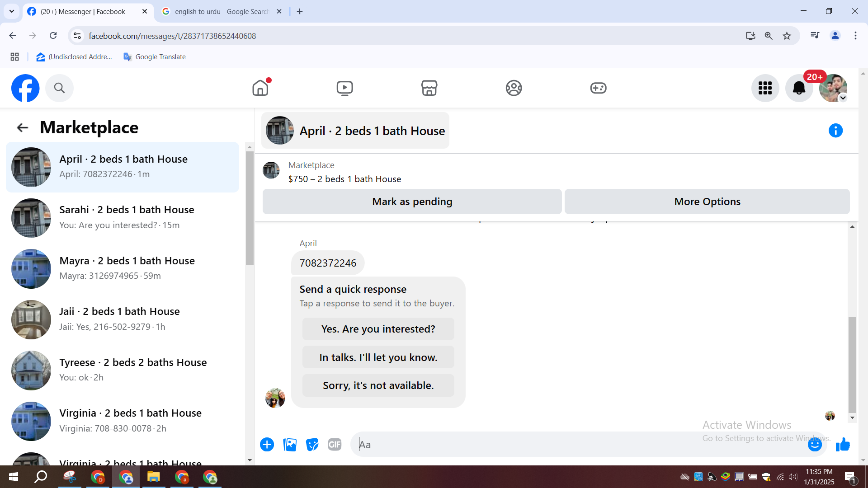Open the tab search dropdown arrow
Image resolution: width=868 pixels, height=488 pixels.
(12, 12)
